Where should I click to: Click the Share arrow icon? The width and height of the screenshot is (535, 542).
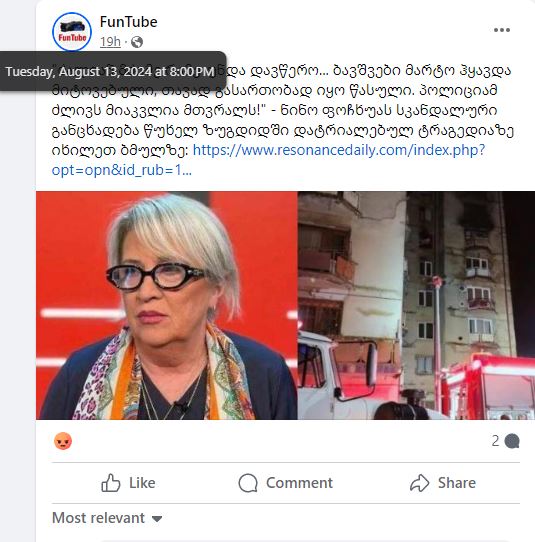(x=420, y=483)
